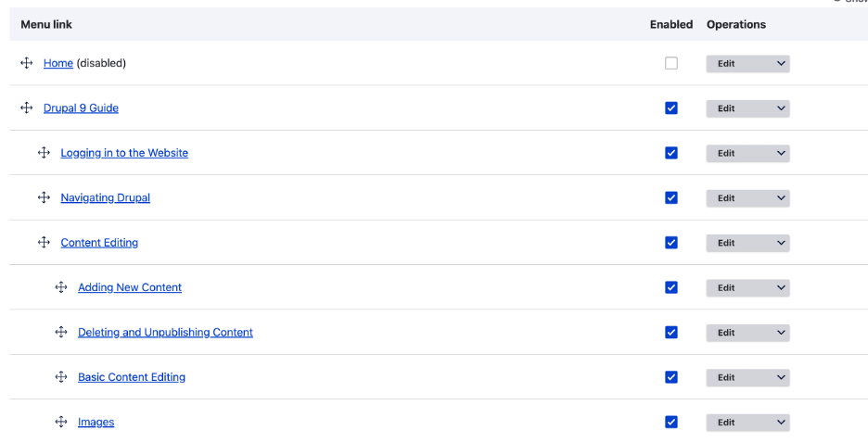This screenshot has height=443, width=868.
Task: Click drag handle icon beside Home
Action: [27, 63]
